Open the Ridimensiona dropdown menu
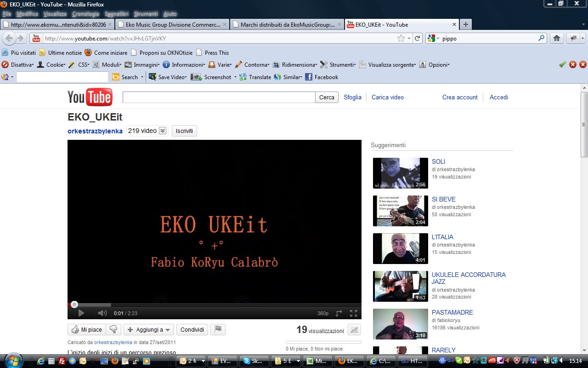The image size is (588, 368). click(294, 64)
